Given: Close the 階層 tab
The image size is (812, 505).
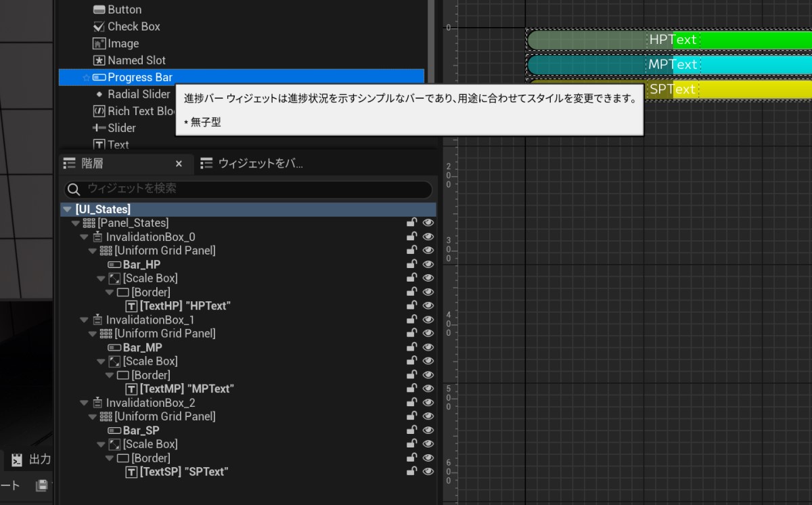Looking at the screenshot, I should (179, 164).
